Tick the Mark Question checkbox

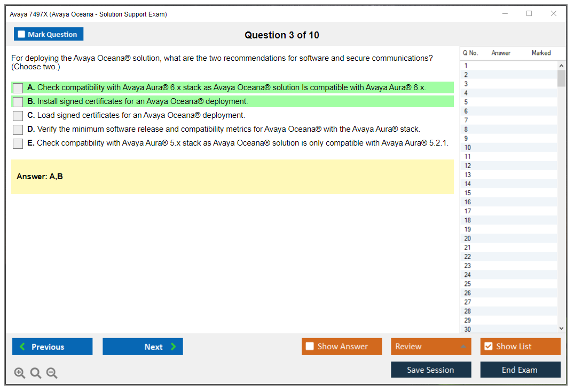coord(21,35)
